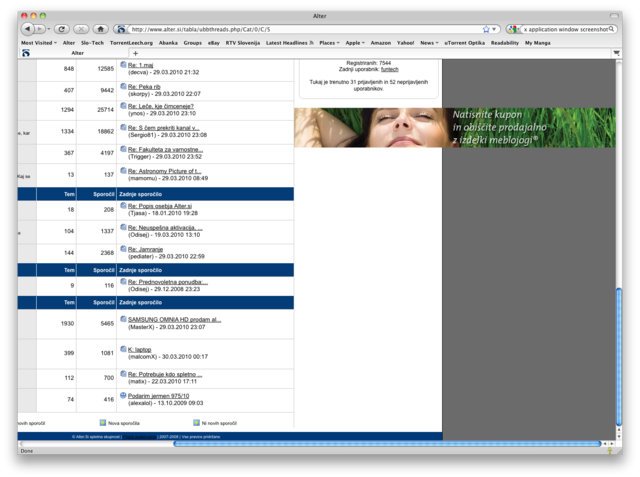
Task: Open the My Manga bookmark
Action: point(538,43)
